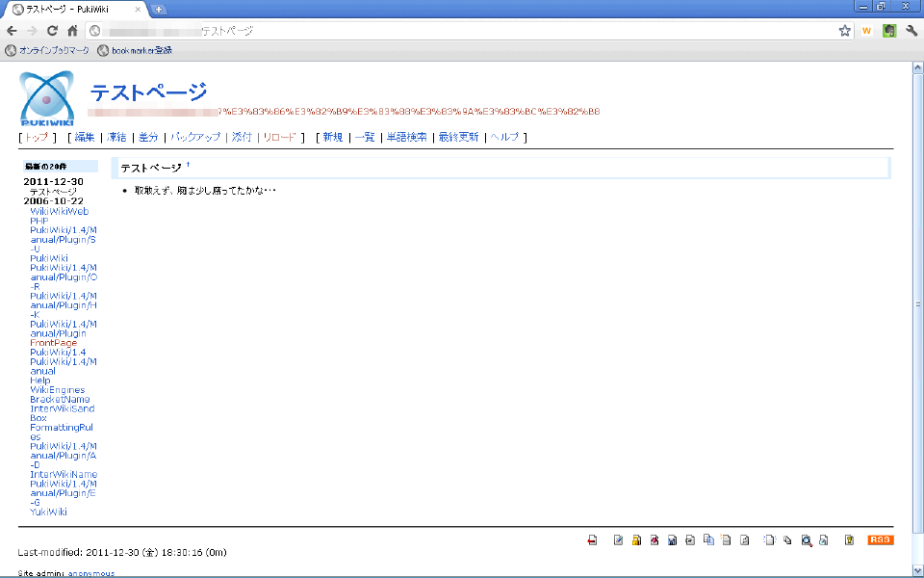The width and height of the screenshot is (924, 578).
Task: Open the Help sidebar link
Action: [40, 381]
